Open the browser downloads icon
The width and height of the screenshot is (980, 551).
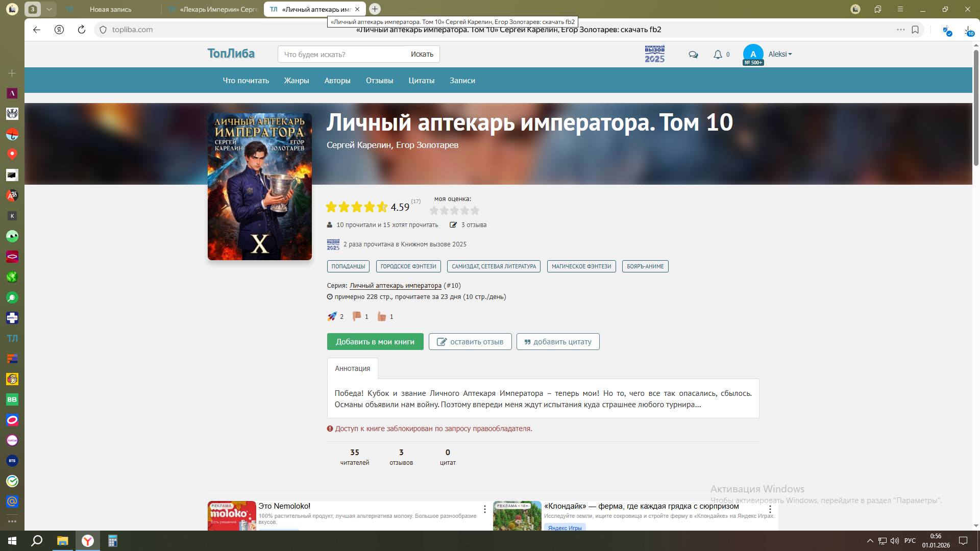968,30
